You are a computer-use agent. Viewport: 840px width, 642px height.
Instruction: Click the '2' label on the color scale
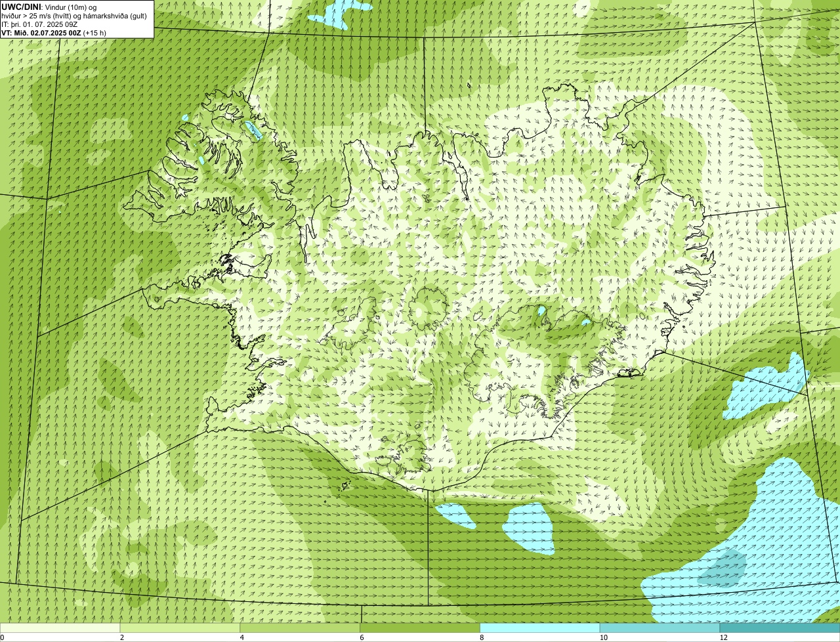tap(121, 637)
